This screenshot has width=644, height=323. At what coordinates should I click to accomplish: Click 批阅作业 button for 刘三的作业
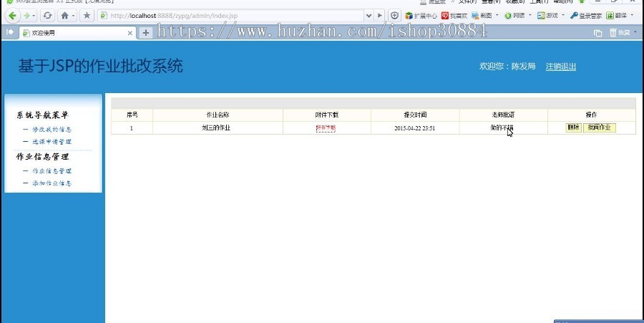pos(599,127)
